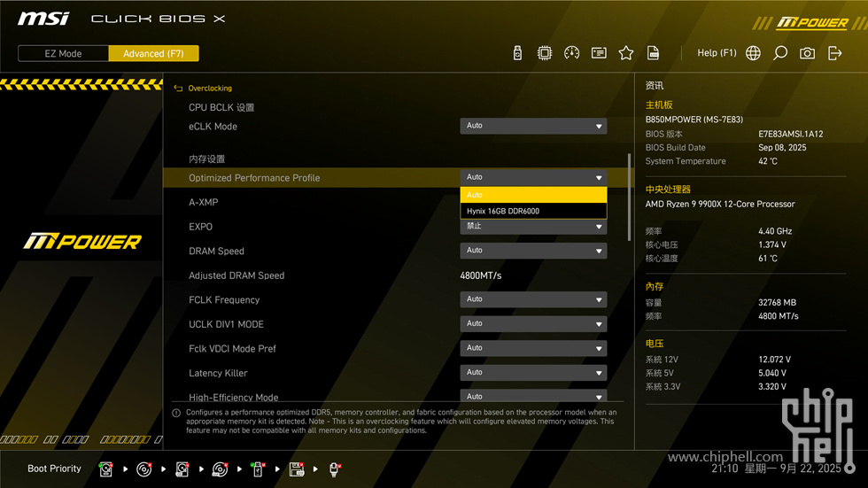Image resolution: width=868 pixels, height=488 pixels.
Task: Switch to EZ Mode
Action: tap(63, 54)
